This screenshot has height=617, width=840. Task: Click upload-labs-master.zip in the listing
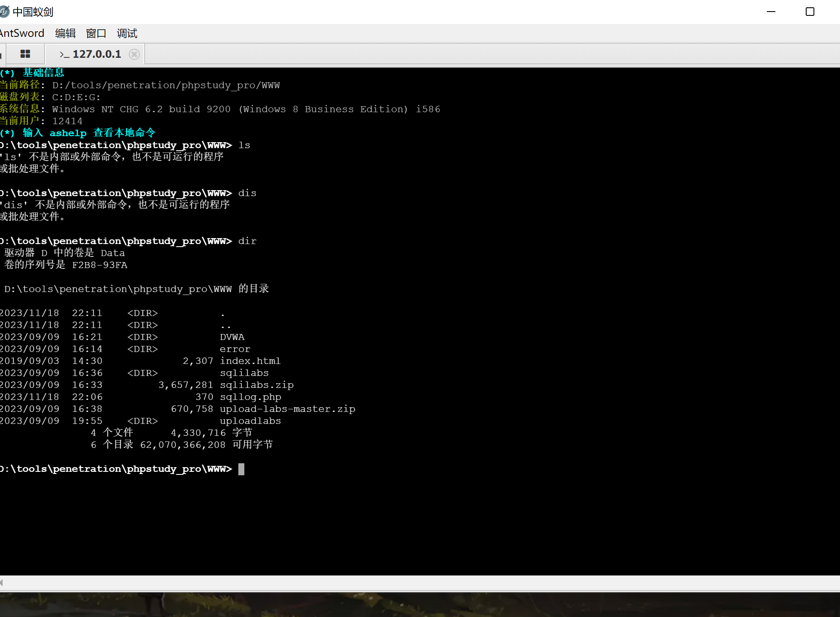click(287, 409)
